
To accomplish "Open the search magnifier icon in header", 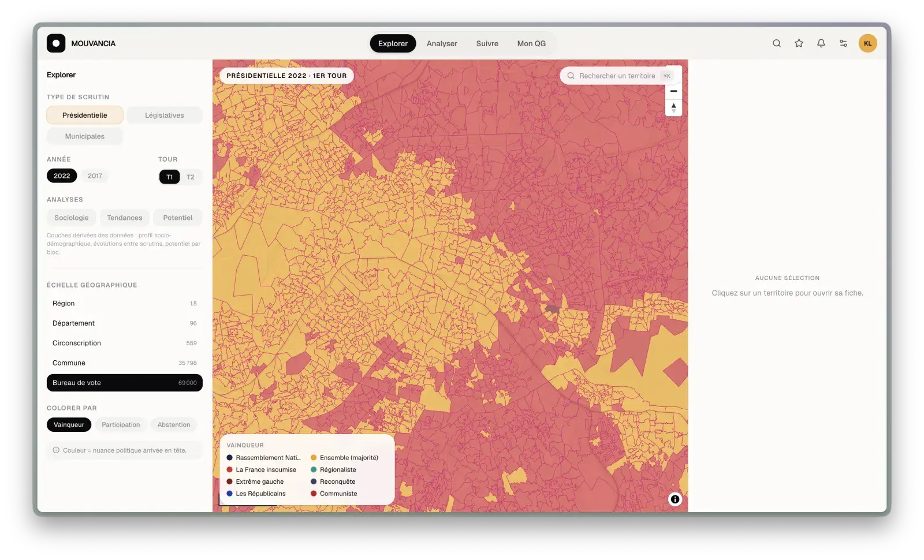I will (777, 43).
